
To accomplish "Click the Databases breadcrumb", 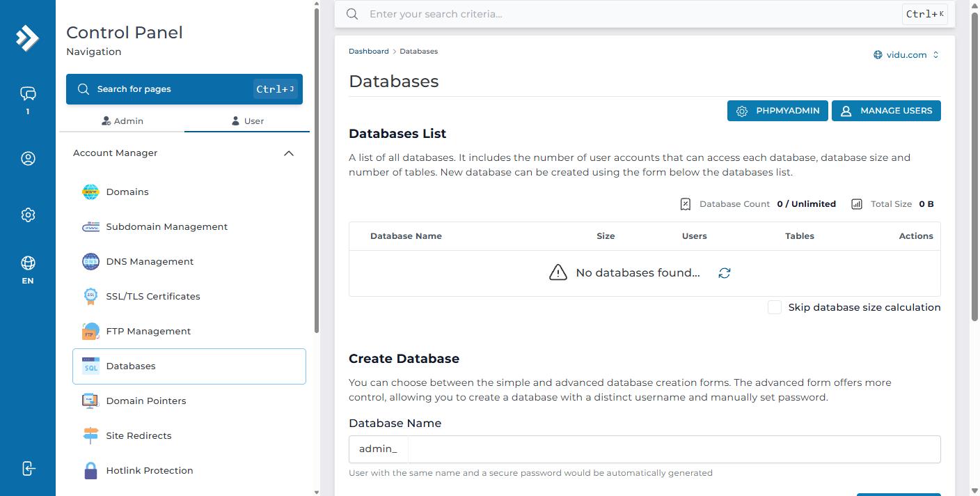I will click(x=419, y=52).
